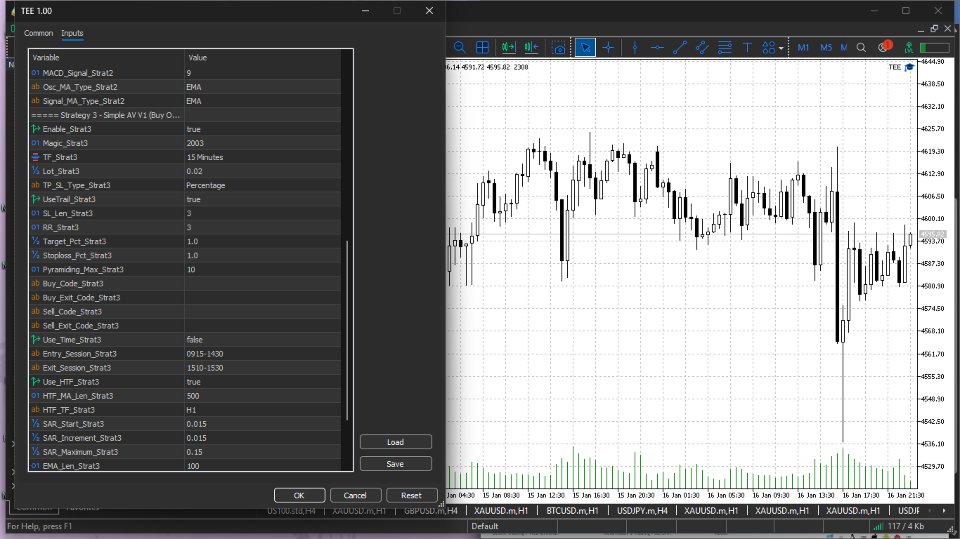The image size is (960, 539).
Task: Select the horizontal line drawing tool
Action: point(657,48)
